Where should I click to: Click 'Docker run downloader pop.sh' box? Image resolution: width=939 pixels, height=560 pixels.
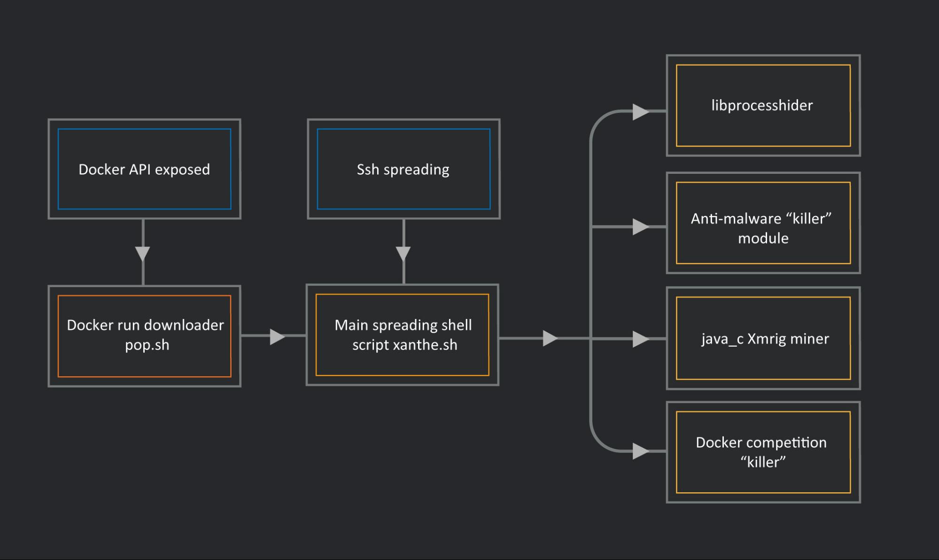click(144, 335)
